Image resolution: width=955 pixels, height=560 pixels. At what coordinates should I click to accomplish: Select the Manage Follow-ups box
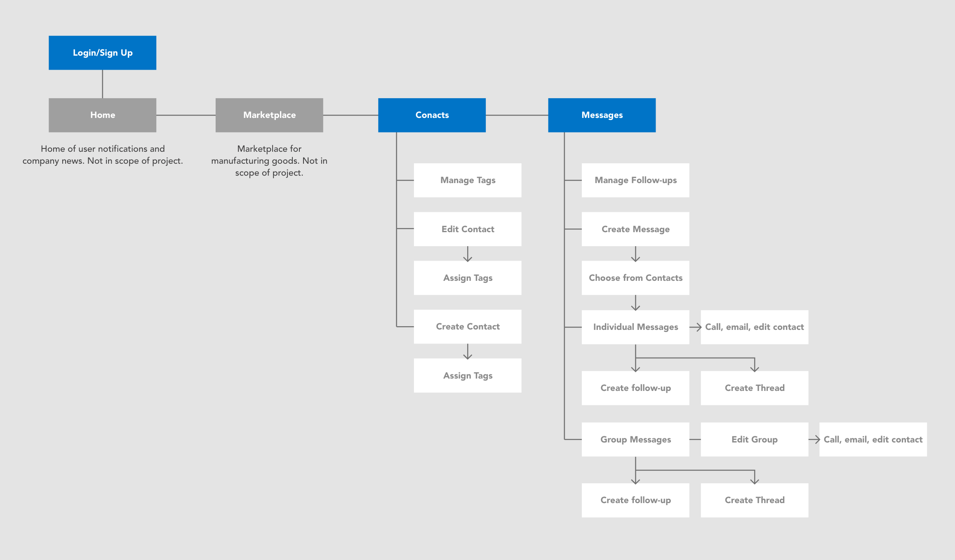(x=635, y=180)
